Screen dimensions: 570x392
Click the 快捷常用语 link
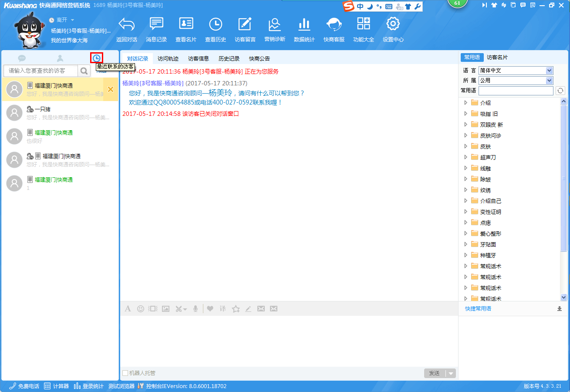(x=478, y=309)
